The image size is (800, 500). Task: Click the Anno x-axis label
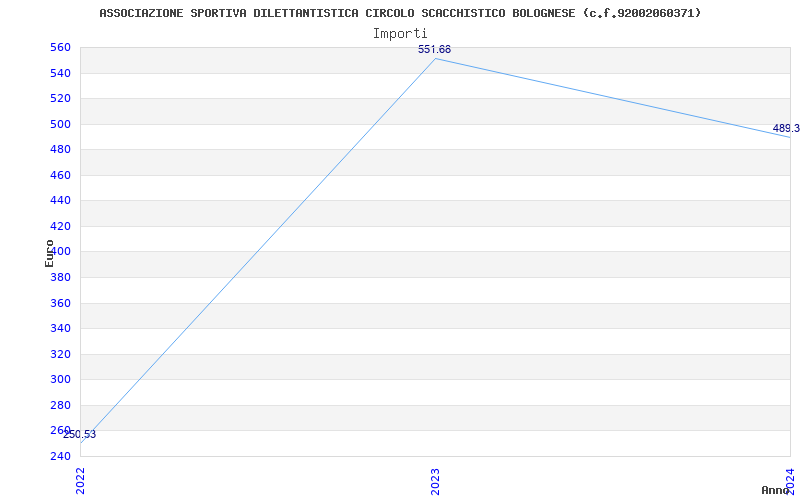776,490
